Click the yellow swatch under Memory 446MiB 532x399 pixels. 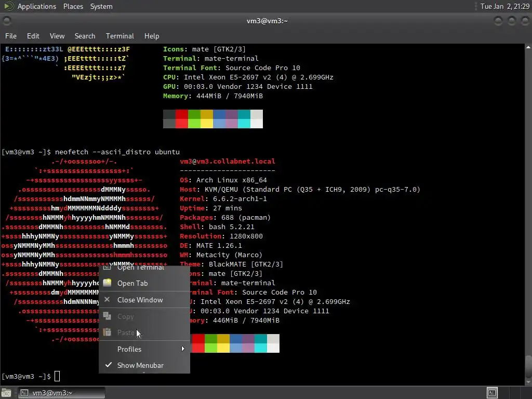click(223, 343)
